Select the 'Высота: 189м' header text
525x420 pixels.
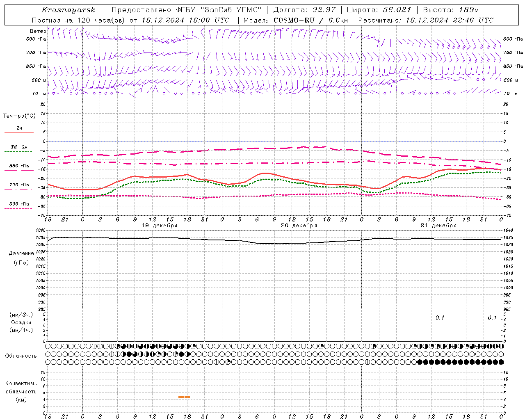pos(450,10)
